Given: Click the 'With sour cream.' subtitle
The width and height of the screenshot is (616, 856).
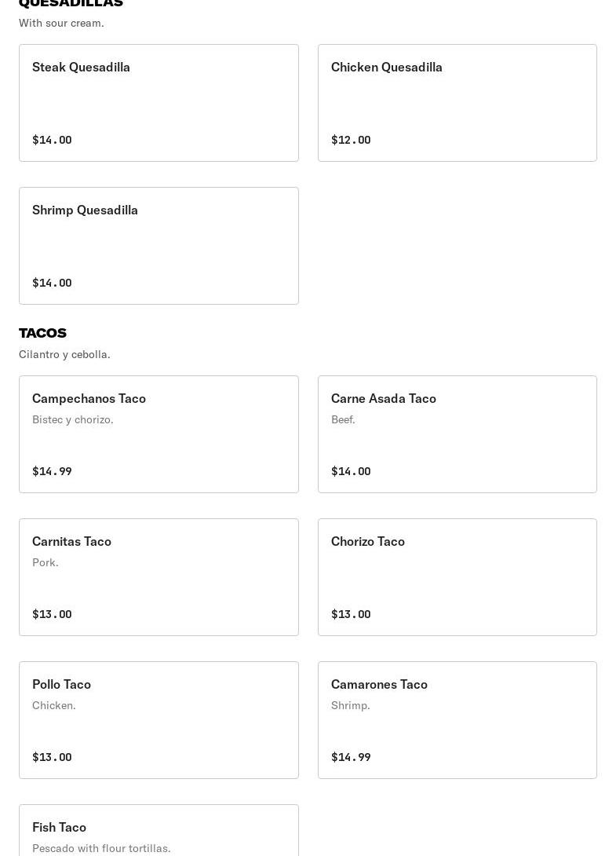Looking at the screenshot, I should (x=61, y=23).
